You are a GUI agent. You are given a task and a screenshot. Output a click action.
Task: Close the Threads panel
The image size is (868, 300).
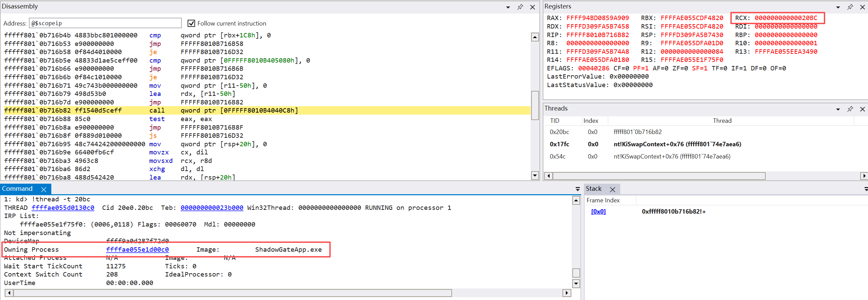tap(863, 109)
